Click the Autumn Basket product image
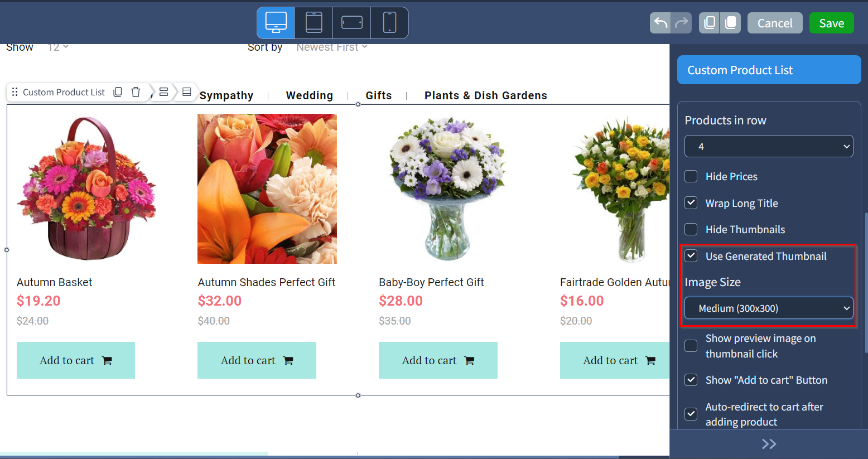Viewport: 868px width, 459px height. (86, 189)
